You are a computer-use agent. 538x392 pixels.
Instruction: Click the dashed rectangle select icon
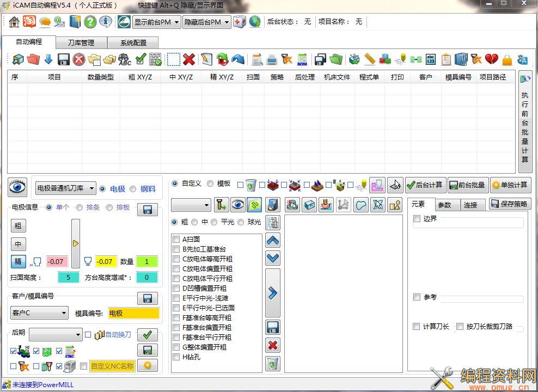point(174,59)
